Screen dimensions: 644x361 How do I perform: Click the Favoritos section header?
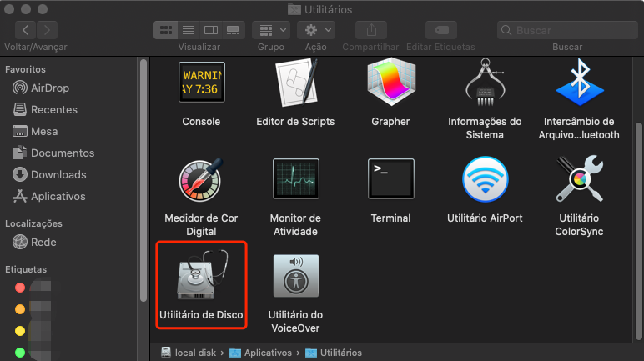tap(26, 69)
